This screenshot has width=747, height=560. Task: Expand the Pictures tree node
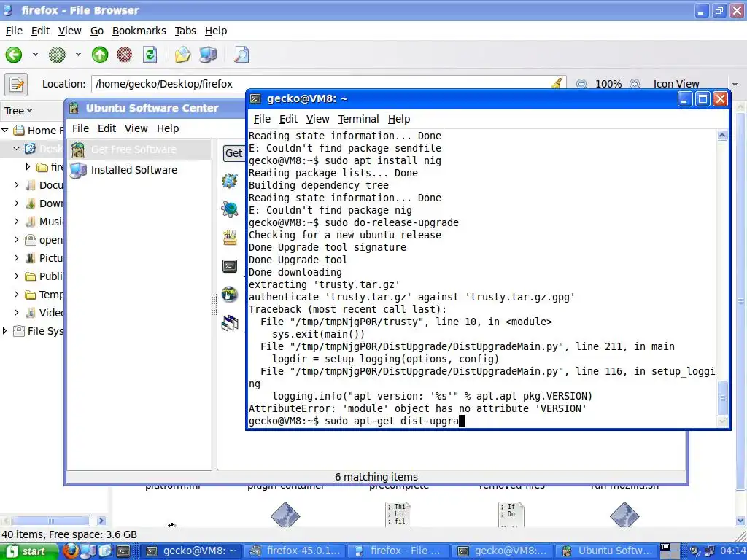point(16,257)
